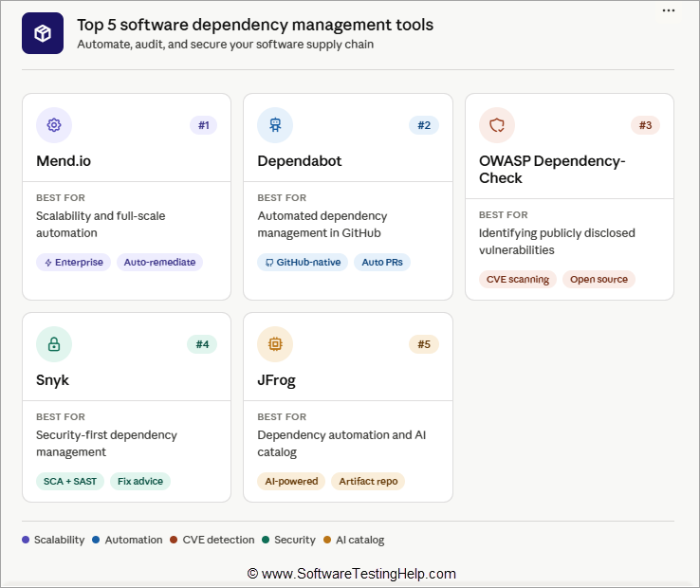The height and width of the screenshot is (588, 700).
Task: Click the padlock icon on Snyk card
Action: pyautogui.click(x=54, y=344)
